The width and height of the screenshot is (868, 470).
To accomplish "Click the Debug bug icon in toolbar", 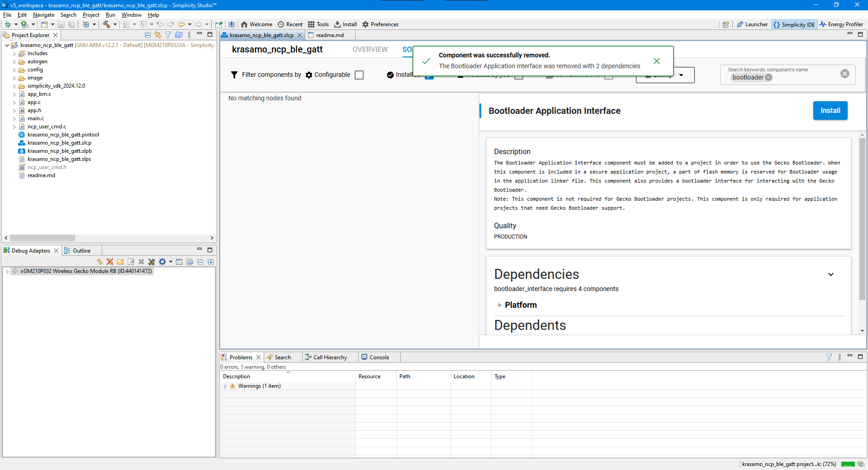I will tap(8, 24).
